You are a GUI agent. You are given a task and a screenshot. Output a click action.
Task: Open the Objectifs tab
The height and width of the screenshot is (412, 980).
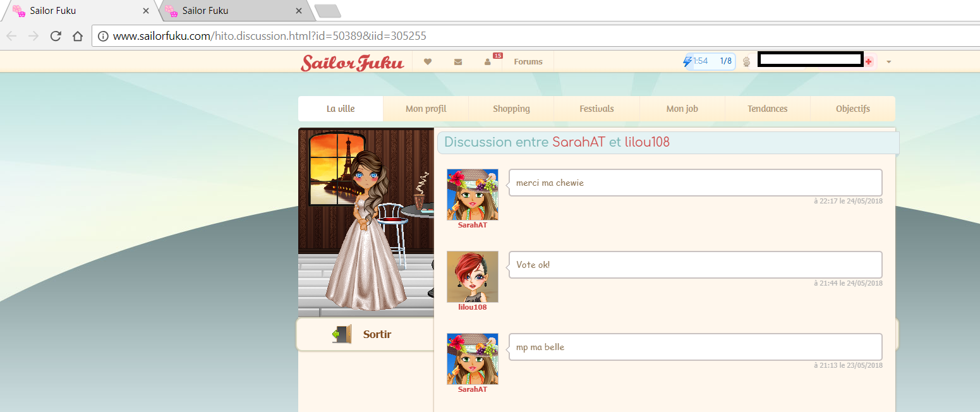coord(853,109)
